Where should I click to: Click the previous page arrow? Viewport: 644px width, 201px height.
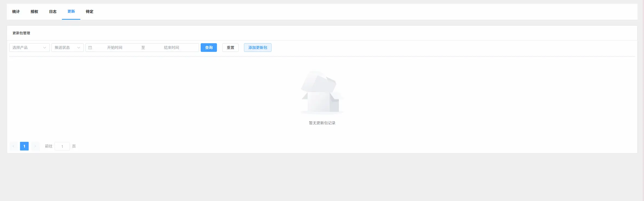click(14, 146)
